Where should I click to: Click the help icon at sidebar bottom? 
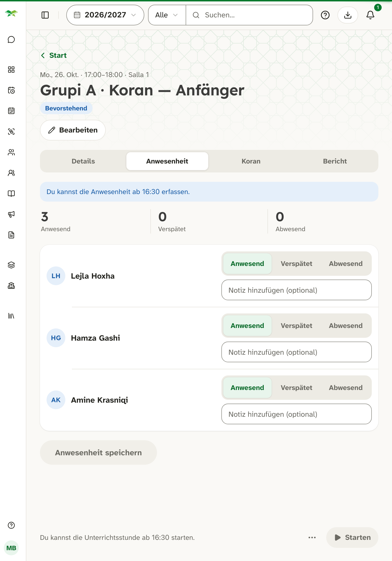(x=11, y=525)
